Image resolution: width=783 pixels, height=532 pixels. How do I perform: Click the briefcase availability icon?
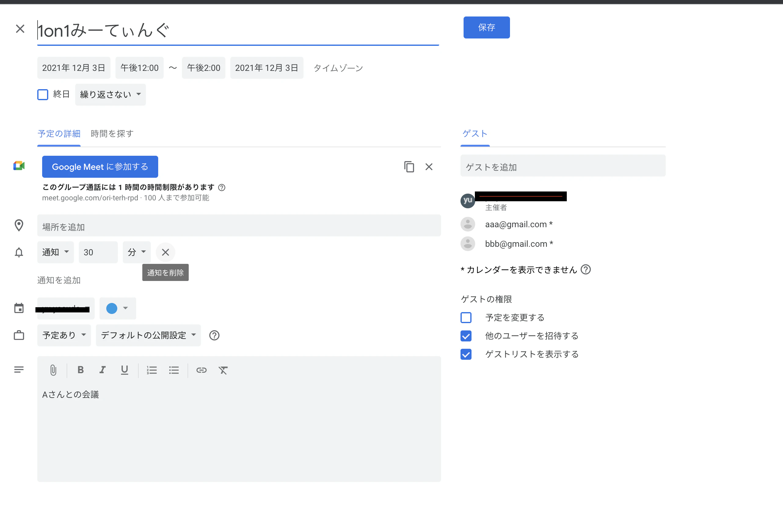click(19, 335)
